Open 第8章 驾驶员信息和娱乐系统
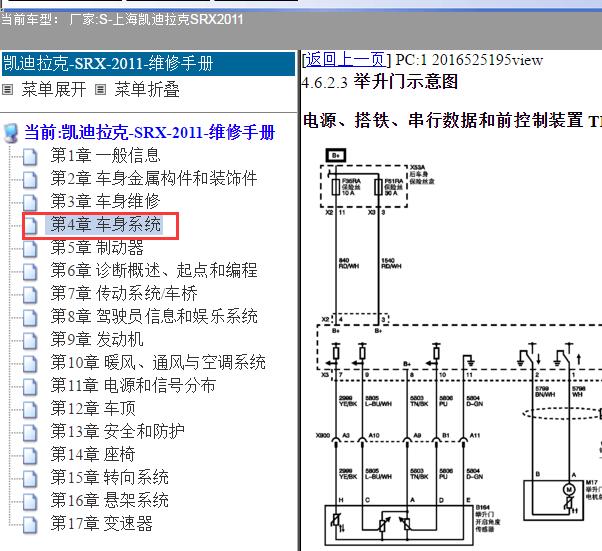The image size is (602, 551). [154, 316]
